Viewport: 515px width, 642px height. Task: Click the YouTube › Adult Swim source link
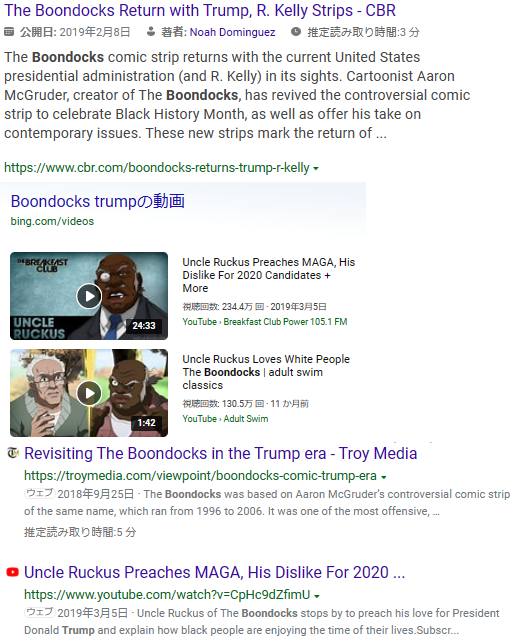[226, 419]
